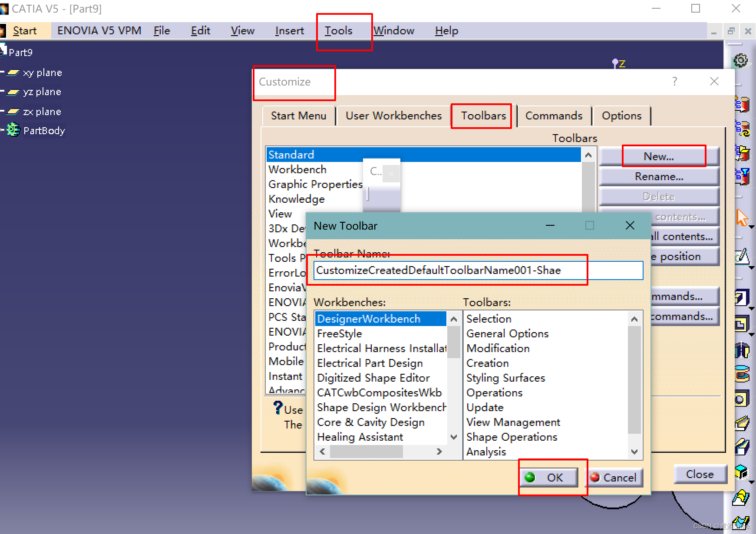This screenshot has width=756, height=534.
Task: Open the Window menu
Action: pyautogui.click(x=394, y=31)
